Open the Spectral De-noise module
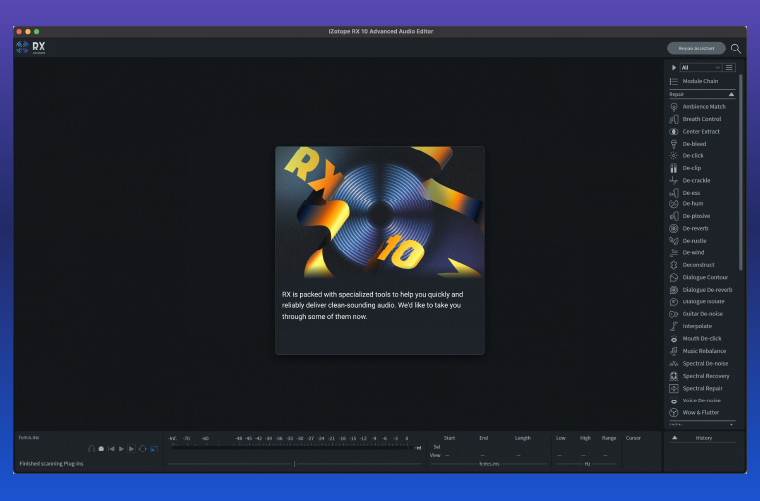 (x=699, y=363)
